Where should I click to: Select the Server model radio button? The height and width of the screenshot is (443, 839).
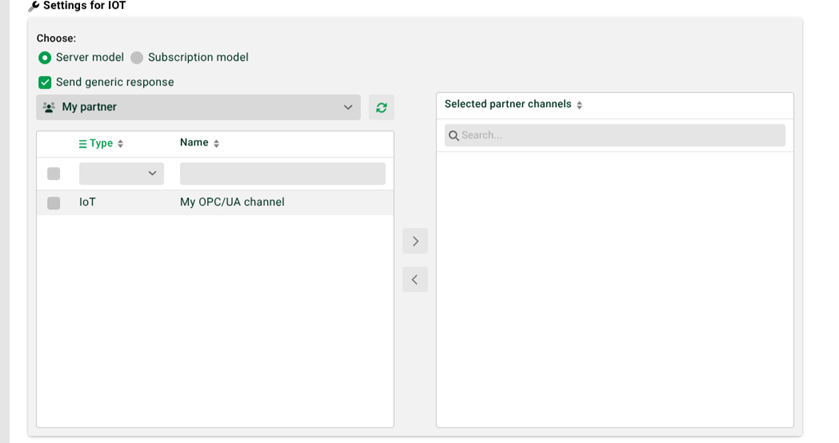point(45,57)
